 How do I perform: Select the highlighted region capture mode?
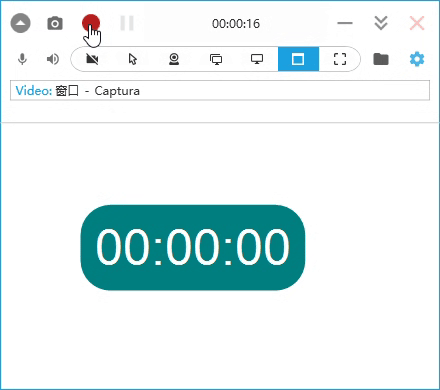click(298, 59)
